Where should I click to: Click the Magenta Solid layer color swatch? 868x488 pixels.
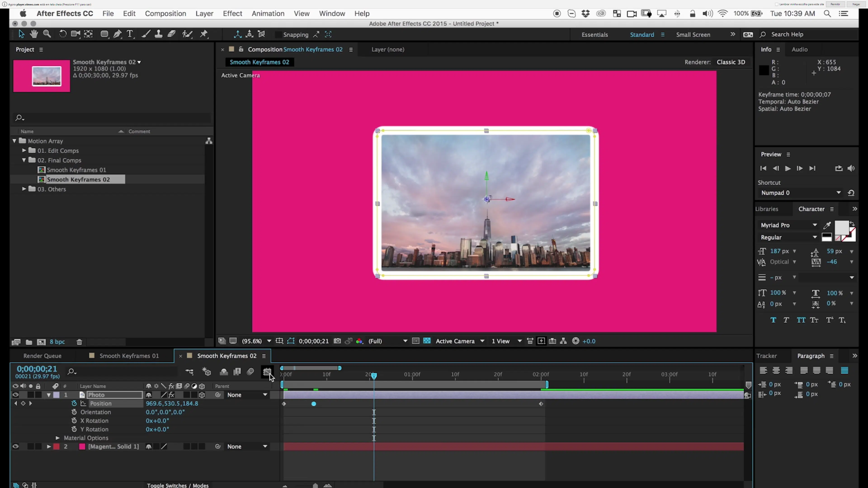point(82,447)
